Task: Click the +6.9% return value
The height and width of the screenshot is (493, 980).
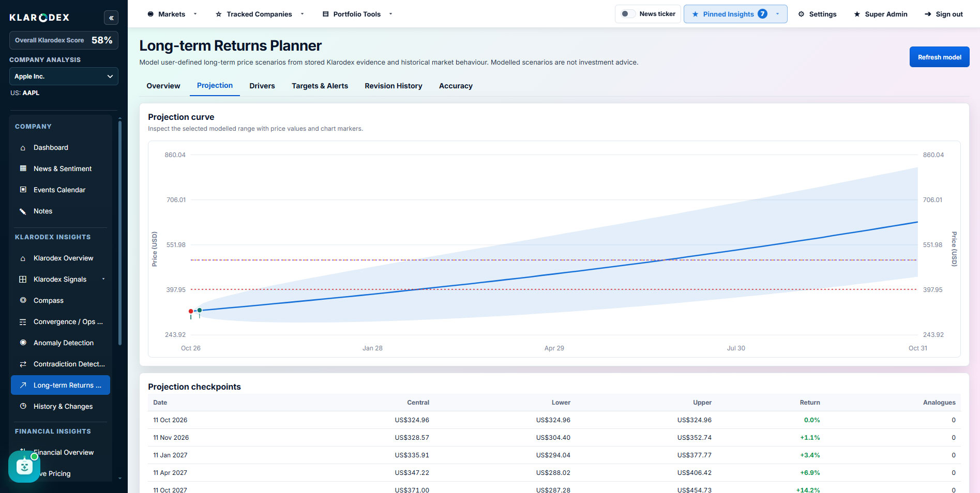Action: coord(810,473)
